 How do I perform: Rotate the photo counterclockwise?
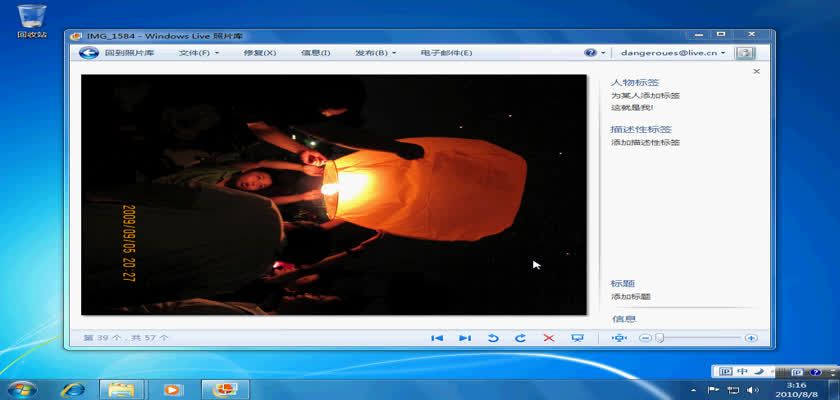click(492, 338)
